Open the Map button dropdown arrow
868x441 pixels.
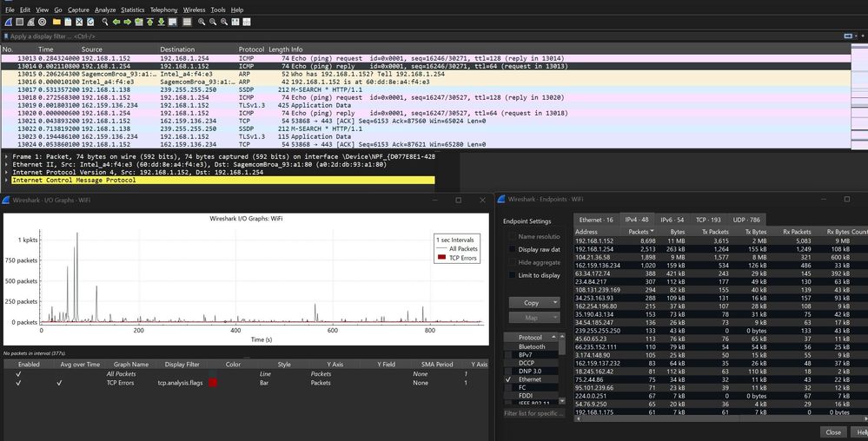click(554, 318)
